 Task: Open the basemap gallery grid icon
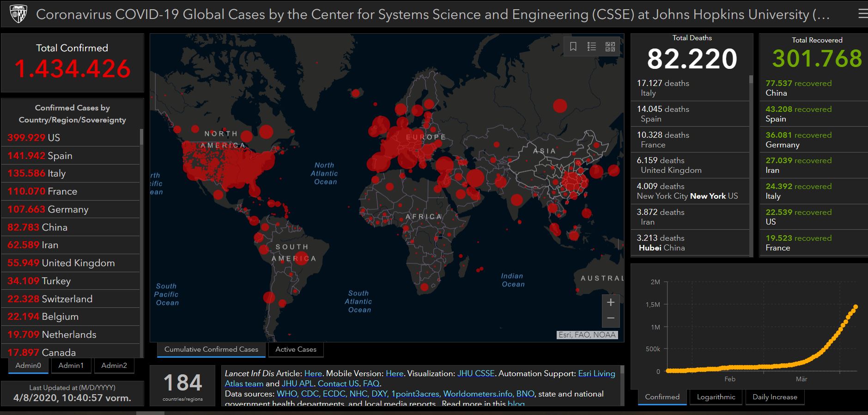610,47
